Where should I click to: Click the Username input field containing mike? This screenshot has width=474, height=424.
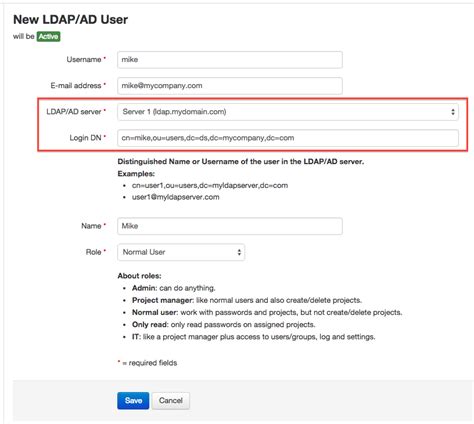tap(230, 60)
